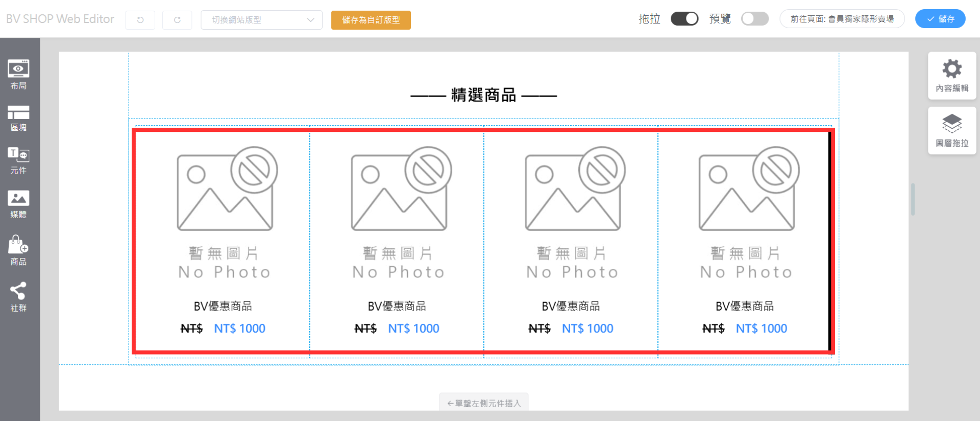Screen dimensions: 980x421
Task: Click the page vertical scrollbar handle
Action: [913, 199]
